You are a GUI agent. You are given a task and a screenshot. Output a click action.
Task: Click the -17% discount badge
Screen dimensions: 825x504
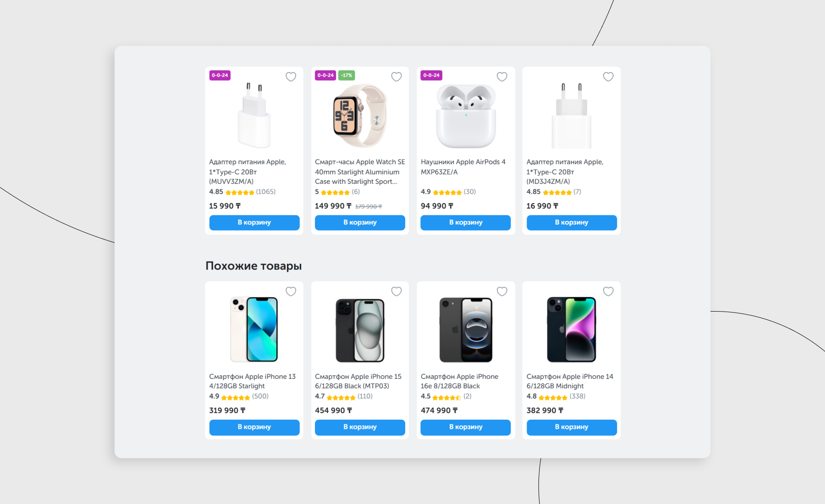click(x=346, y=75)
